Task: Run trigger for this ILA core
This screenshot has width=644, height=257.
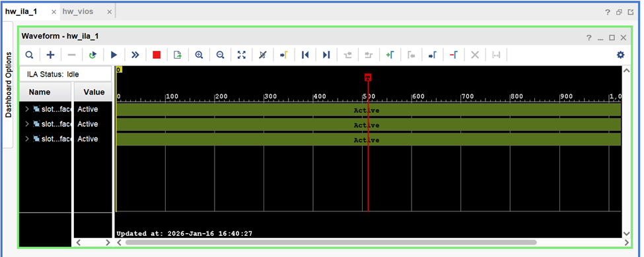Action: click(114, 55)
